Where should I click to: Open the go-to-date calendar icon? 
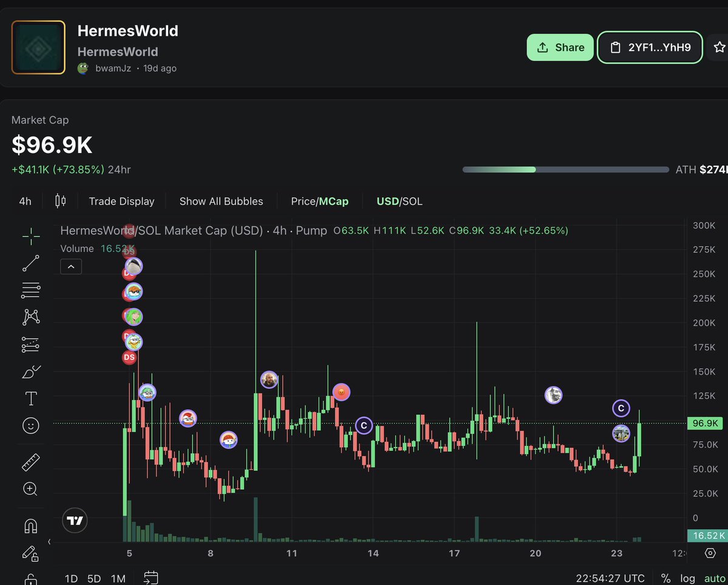(151, 578)
